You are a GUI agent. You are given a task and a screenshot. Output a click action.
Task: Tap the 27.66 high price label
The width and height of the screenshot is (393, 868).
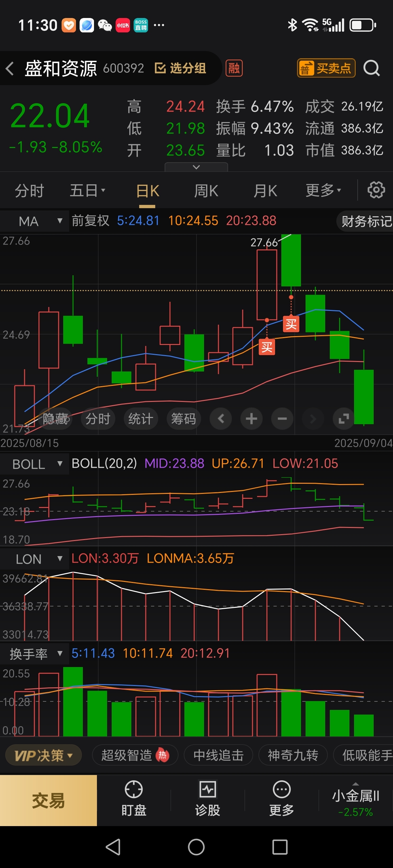[264, 242]
